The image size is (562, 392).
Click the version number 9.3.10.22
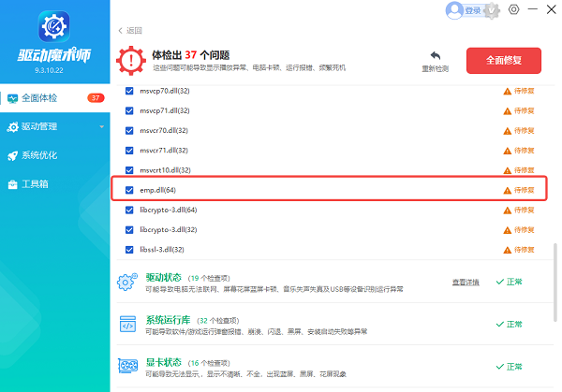tap(49, 70)
